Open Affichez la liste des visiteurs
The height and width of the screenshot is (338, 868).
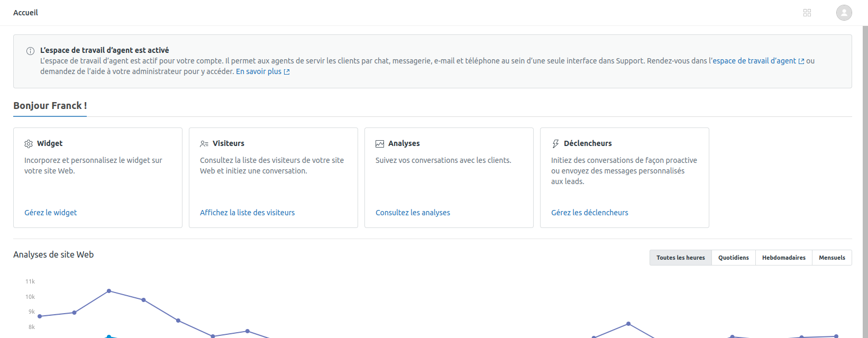[247, 213]
